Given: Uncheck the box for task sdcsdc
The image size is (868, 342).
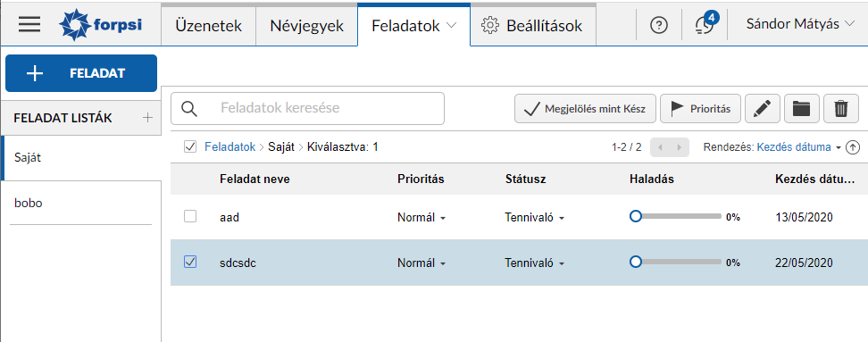Looking at the screenshot, I should tap(190, 262).
